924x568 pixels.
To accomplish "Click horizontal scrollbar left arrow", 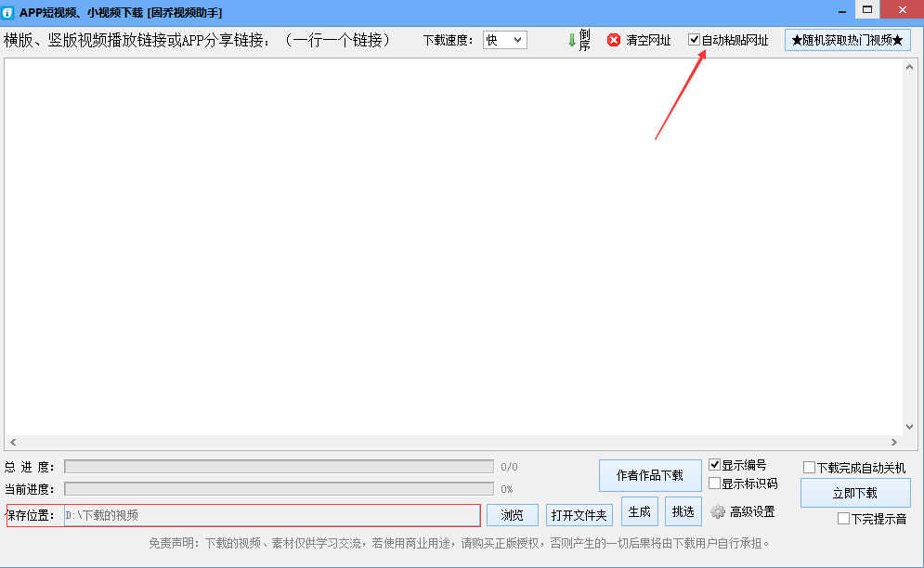I will click(x=13, y=442).
